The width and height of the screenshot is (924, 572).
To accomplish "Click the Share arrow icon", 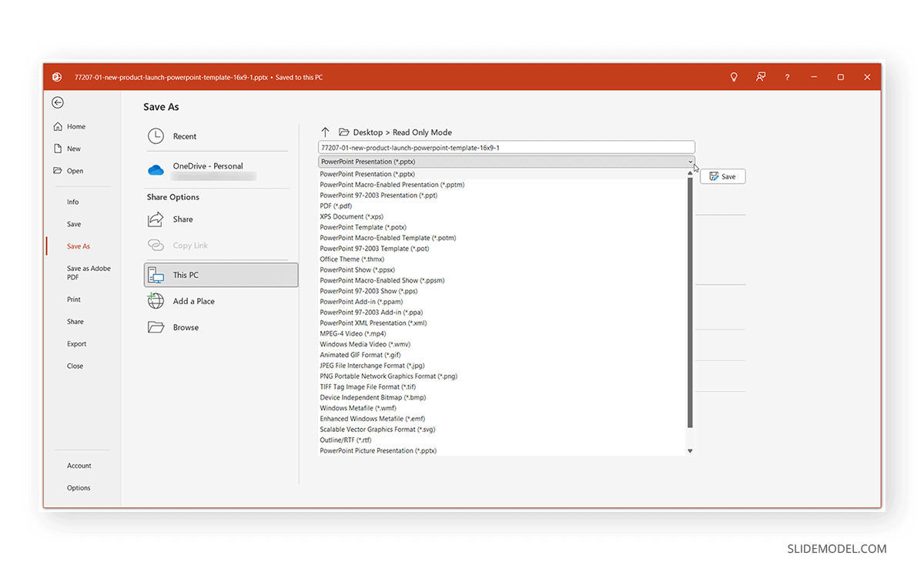I will (156, 219).
